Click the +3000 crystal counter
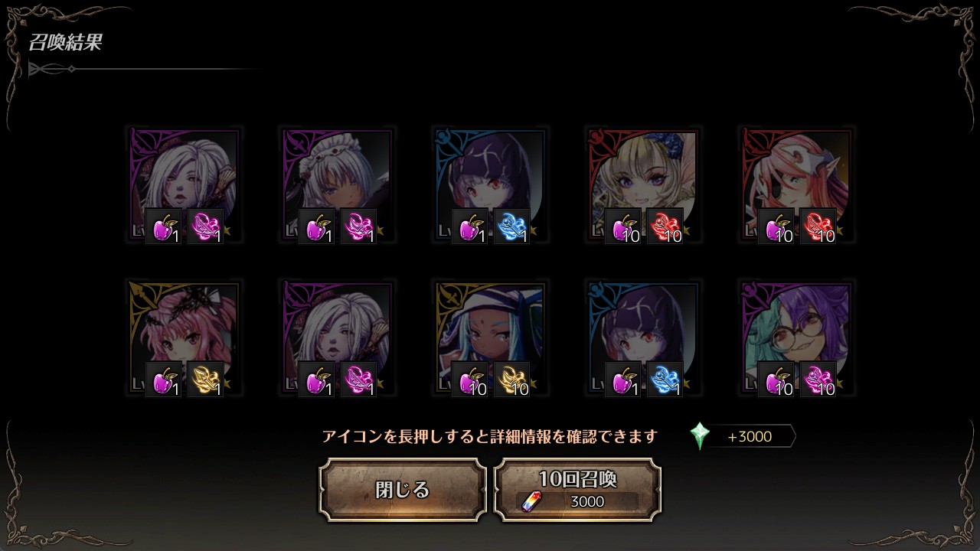This screenshot has width=980, height=551. pos(750,437)
